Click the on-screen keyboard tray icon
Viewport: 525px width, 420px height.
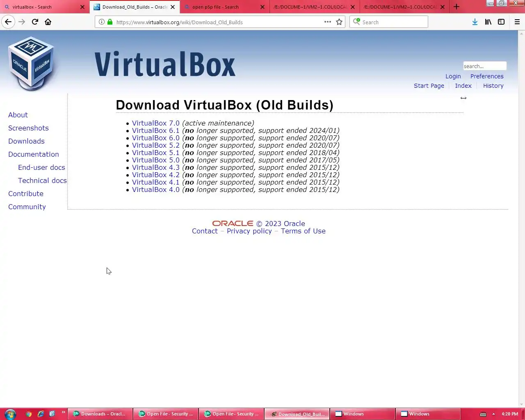pos(483,414)
